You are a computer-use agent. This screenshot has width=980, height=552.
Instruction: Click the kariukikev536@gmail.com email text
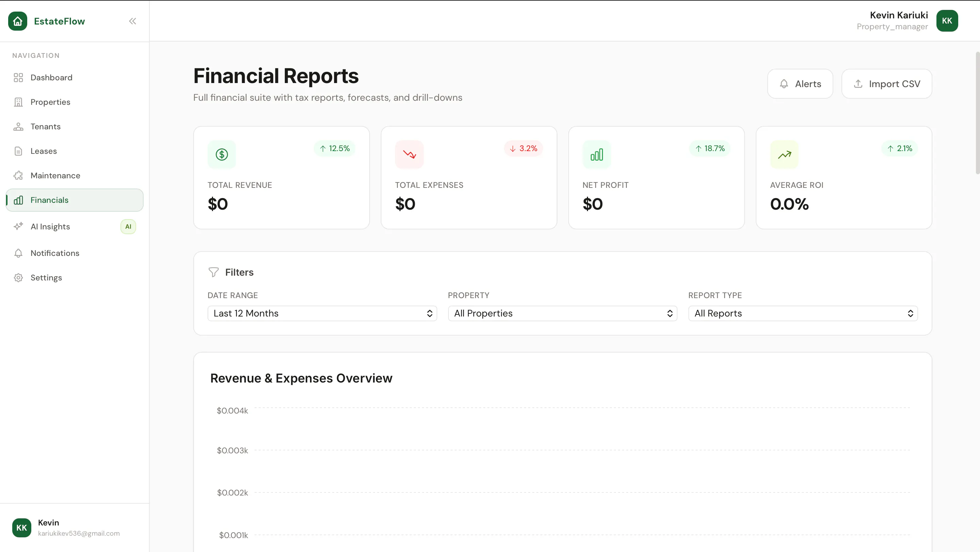79,533
